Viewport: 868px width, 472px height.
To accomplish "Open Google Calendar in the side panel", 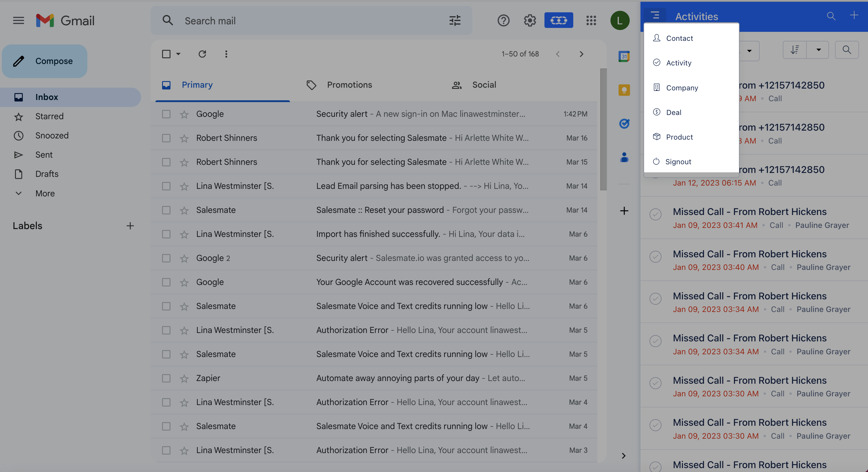I will click(x=624, y=56).
